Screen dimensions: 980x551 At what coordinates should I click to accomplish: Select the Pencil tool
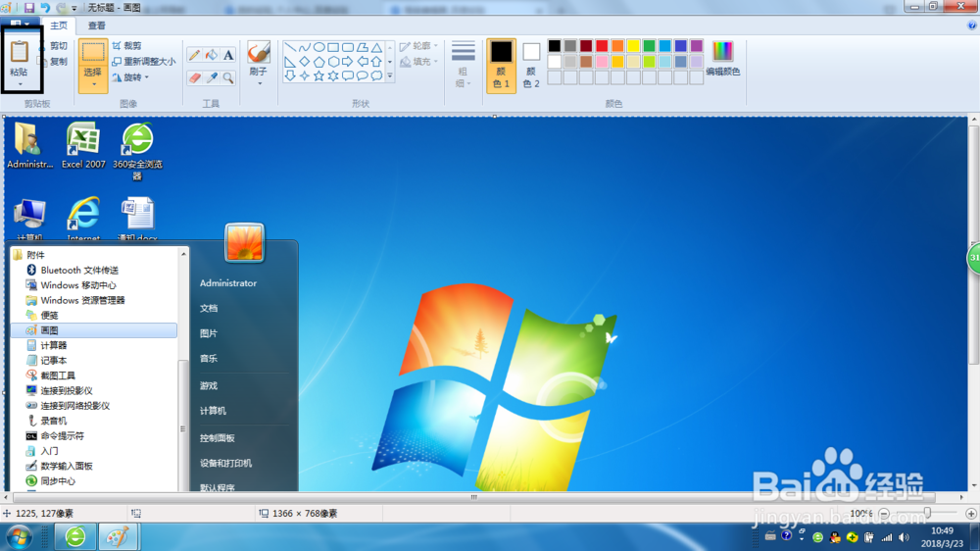coord(194,55)
